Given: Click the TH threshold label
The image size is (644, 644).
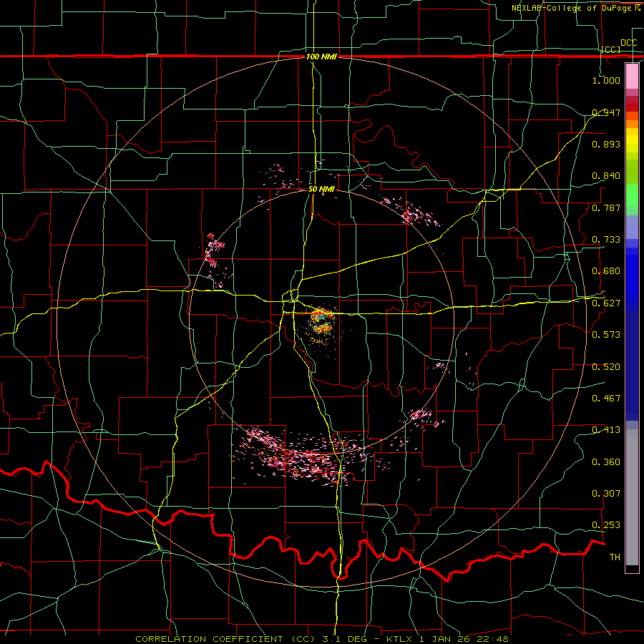Looking at the screenshot, I should pyautogui.click(x=615, y=557).
